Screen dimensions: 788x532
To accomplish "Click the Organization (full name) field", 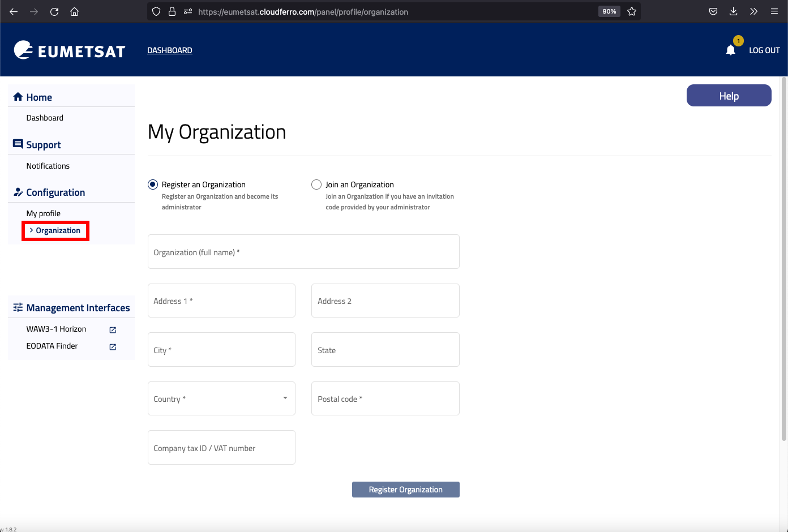I will click(303, 252).
